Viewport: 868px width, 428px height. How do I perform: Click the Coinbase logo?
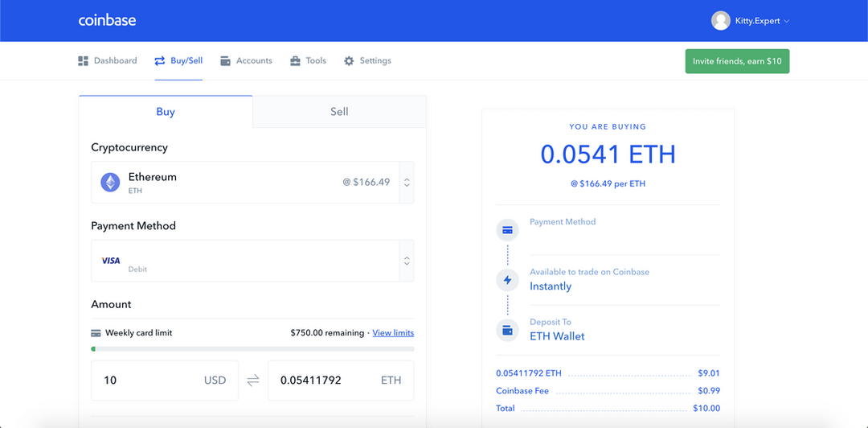pos(107,20)
